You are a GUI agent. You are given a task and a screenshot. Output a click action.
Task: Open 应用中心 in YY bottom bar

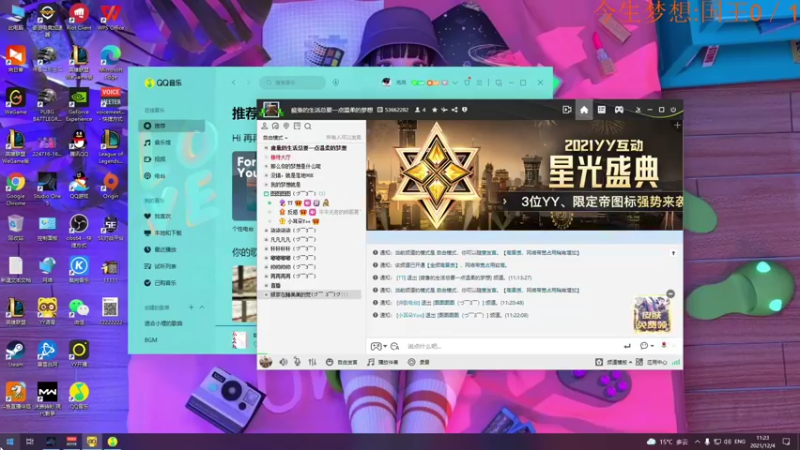tap(652, 362)
